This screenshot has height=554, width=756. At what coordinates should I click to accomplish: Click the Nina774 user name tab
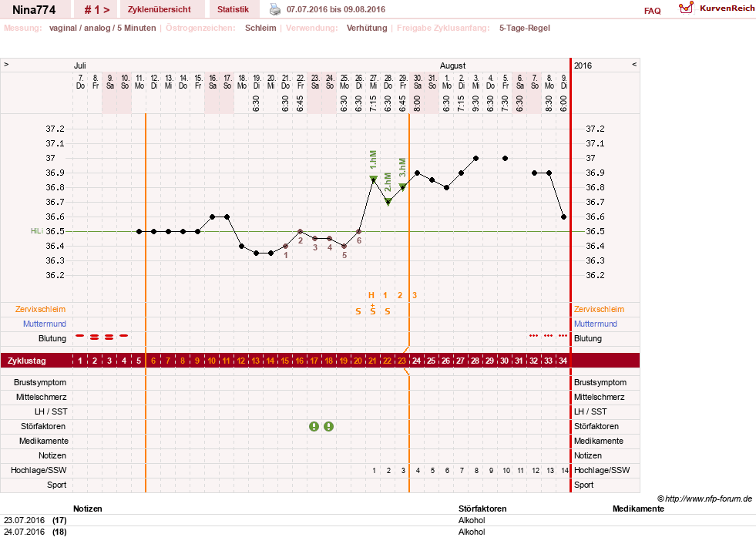(34, 10)
